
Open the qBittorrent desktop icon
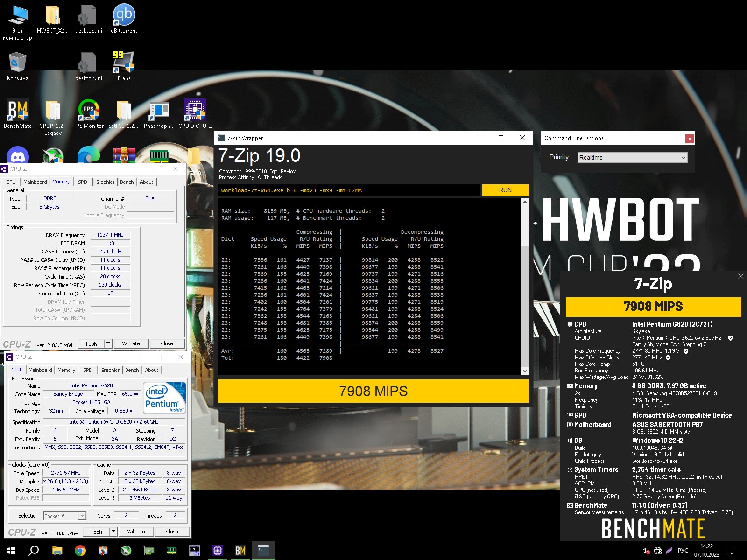tap(124, 19)
